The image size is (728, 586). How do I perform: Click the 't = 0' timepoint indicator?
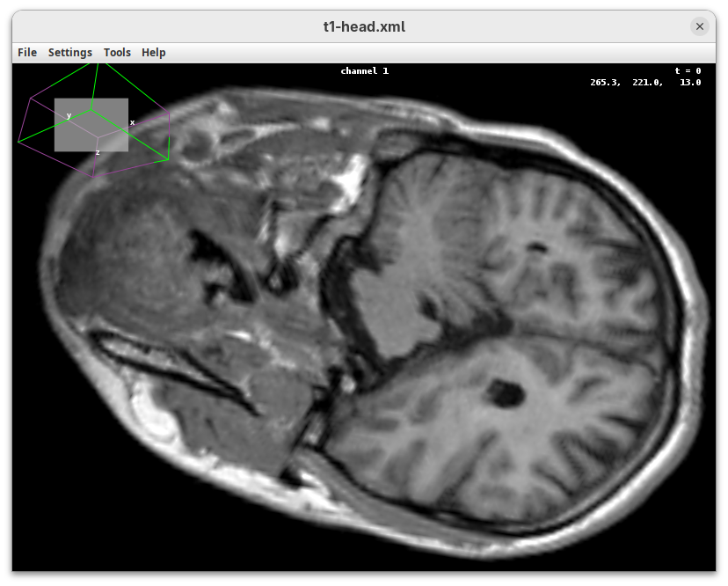click(688, 71)
